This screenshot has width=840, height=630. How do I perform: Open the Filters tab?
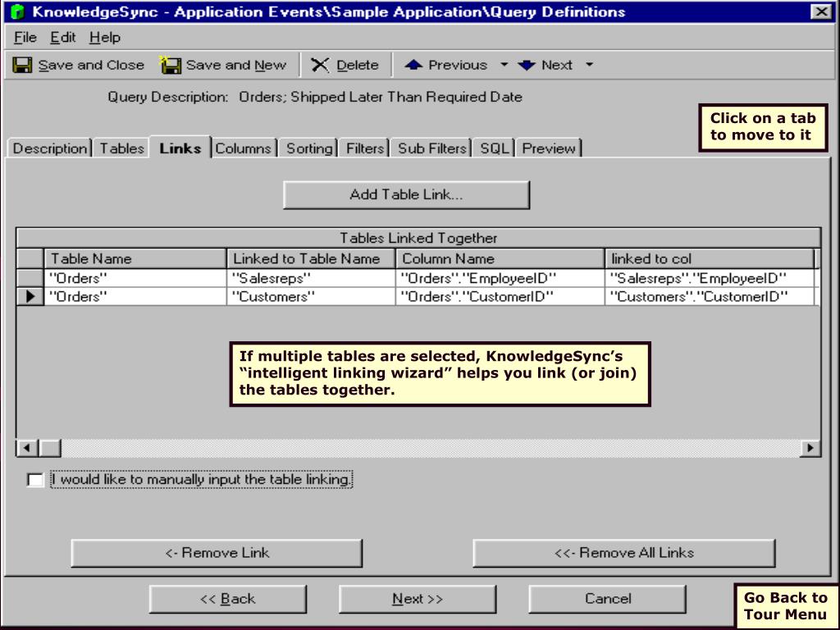click(x=365, y=148)
